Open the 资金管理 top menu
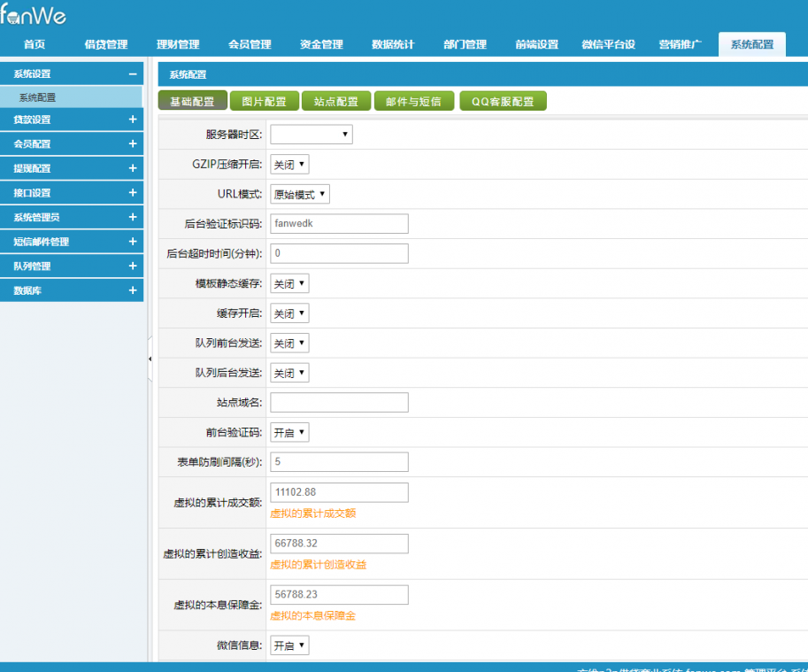 [x=321, y=45]
